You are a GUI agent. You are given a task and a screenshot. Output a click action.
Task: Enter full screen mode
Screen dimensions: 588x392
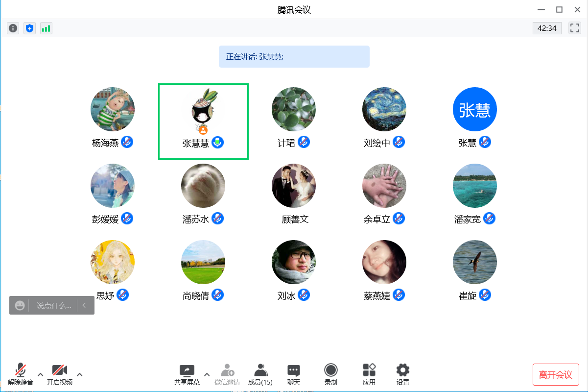[x=574, y=28]
